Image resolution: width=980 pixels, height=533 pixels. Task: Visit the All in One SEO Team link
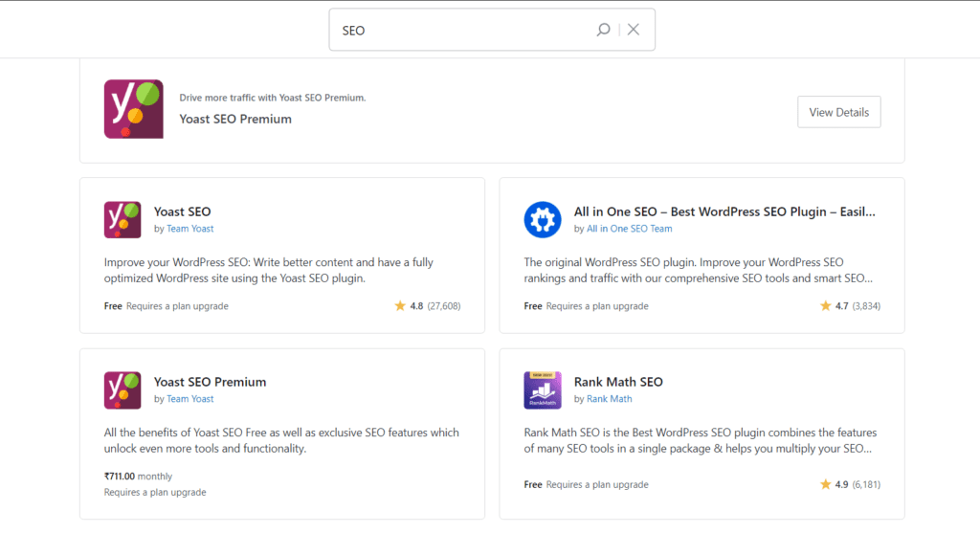[630, 229]
